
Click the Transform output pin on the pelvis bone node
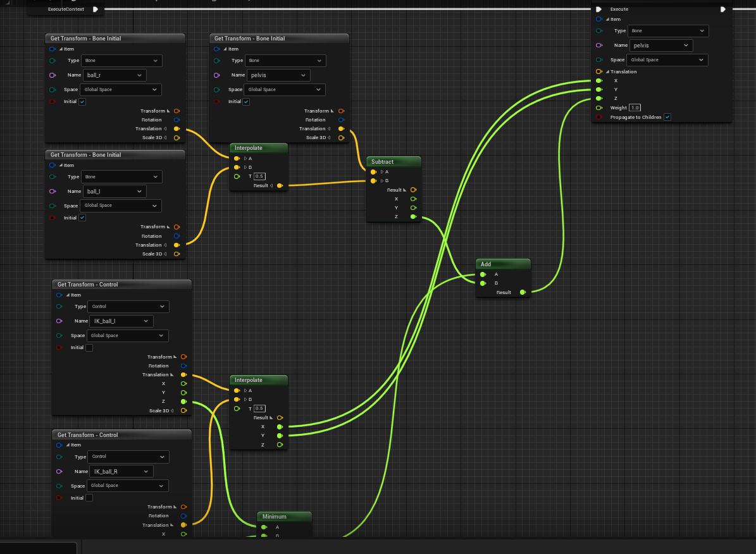point(340,111)
